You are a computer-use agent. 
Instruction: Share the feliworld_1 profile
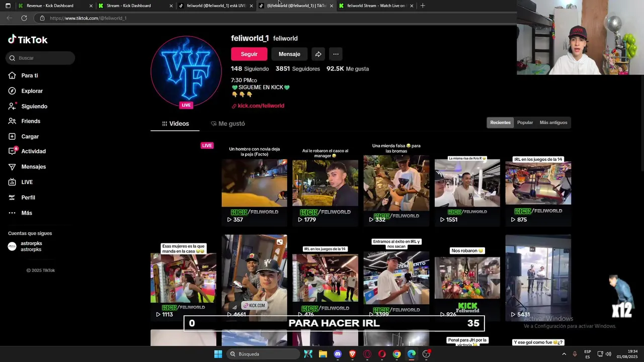click(x=318, y=54)
